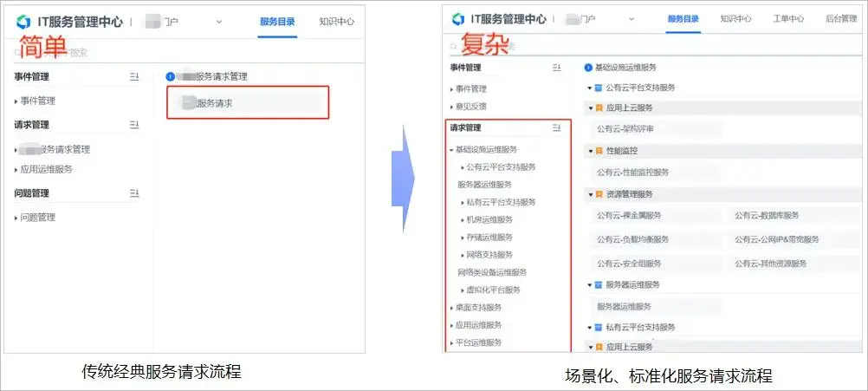The image size is (868, 391).
Task: Click info icon beside 服务请求管理 heading, left window
Action: pos(171,77)
